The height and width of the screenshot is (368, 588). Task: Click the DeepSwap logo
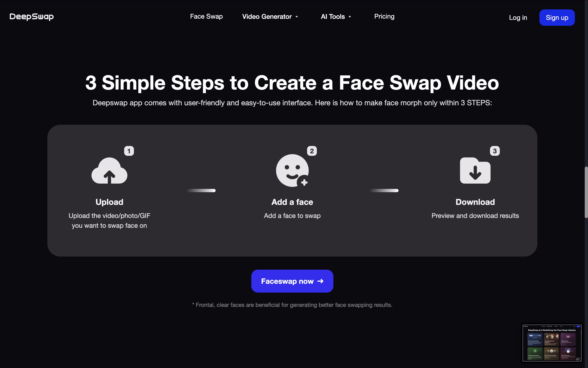(32, 17)
